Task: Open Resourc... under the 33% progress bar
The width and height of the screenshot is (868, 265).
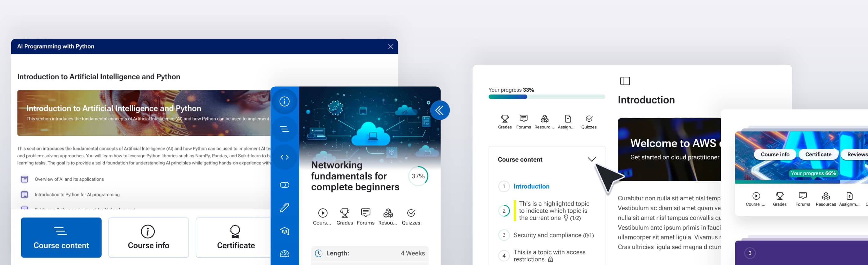Action: click(544, 122)
